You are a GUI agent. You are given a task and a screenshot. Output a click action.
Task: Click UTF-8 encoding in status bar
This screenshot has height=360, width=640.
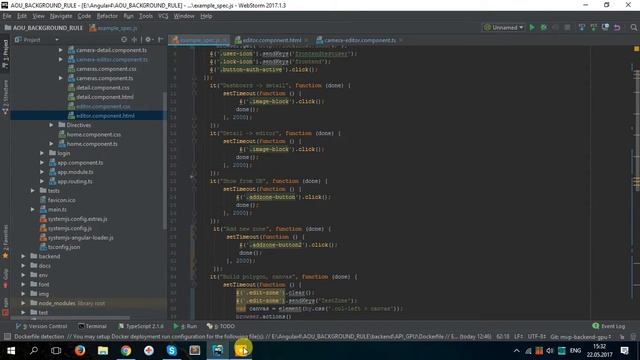coord(536,337)
